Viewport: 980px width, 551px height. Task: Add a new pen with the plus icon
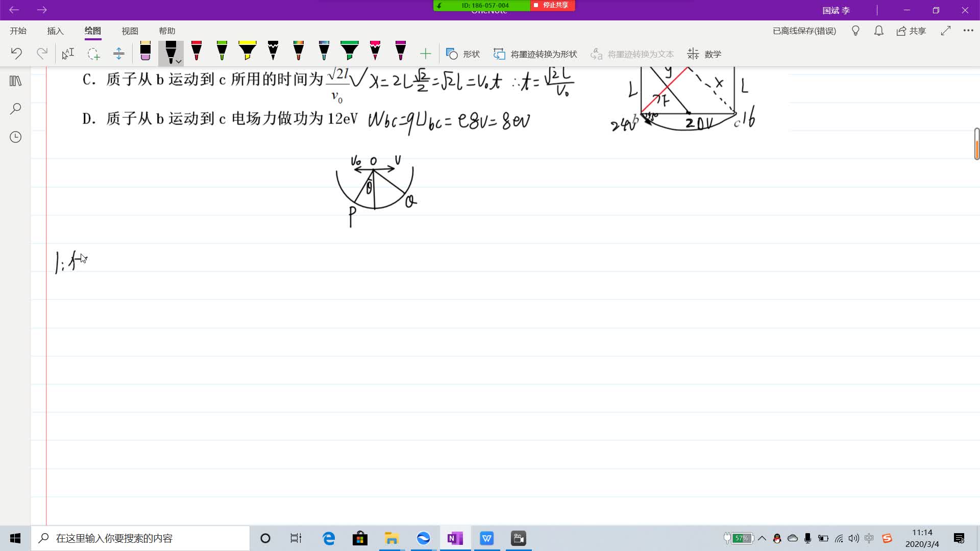point(425,54)
